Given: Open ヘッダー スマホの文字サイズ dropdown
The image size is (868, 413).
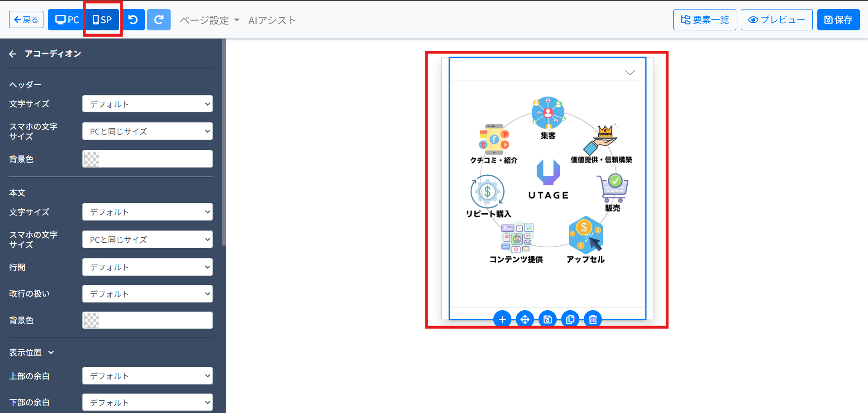Looking at the screenshot, I should (148, 131).
